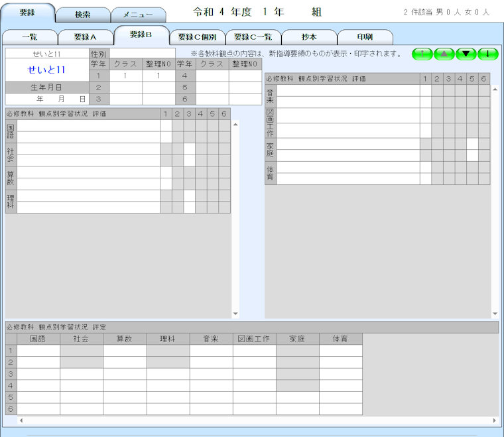504x437 pixels.
Task: Open the 要録C一覧 tab
Action: [x=253, y=37]
